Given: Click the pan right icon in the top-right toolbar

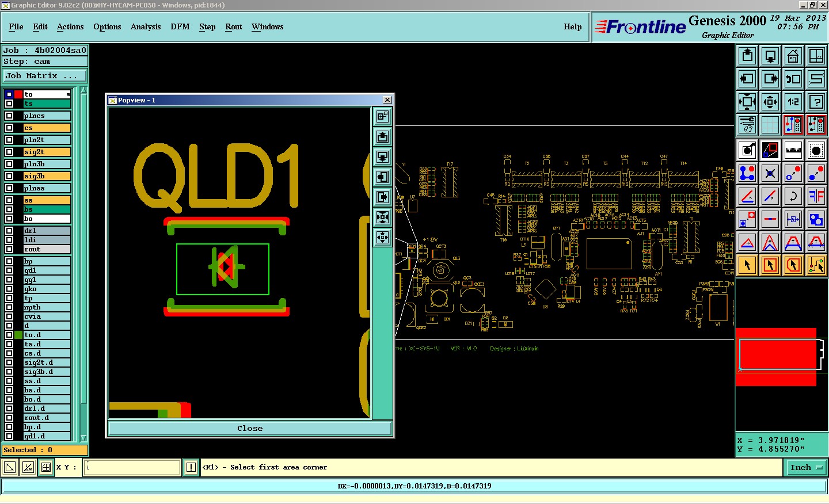Looking at the screenshot, I should (x=770, y=79).
